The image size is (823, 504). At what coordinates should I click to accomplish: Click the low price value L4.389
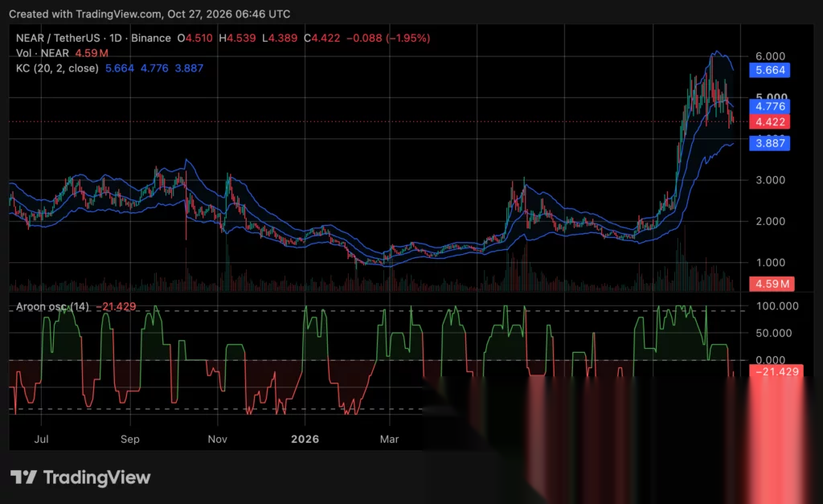tap(280, 38)
